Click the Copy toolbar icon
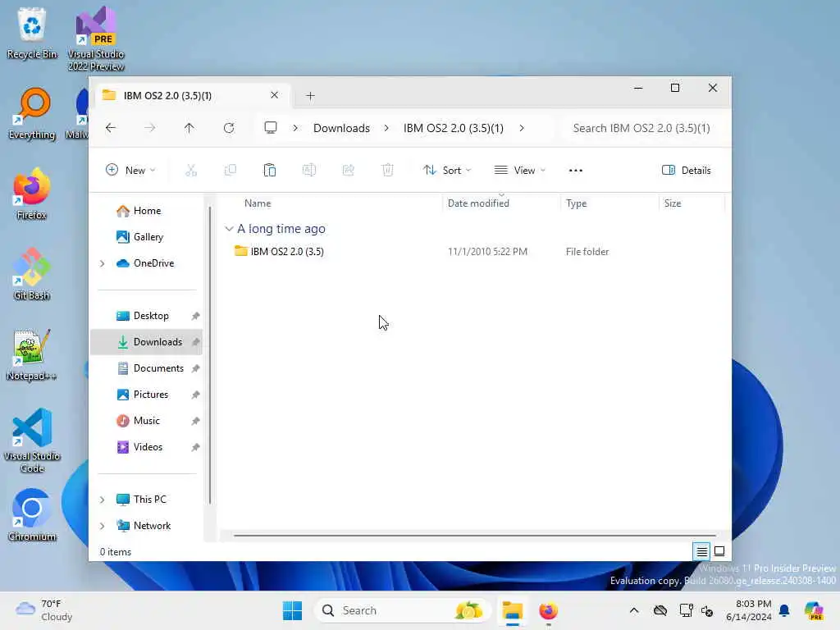840x630 pixels. tap(231, 171)
